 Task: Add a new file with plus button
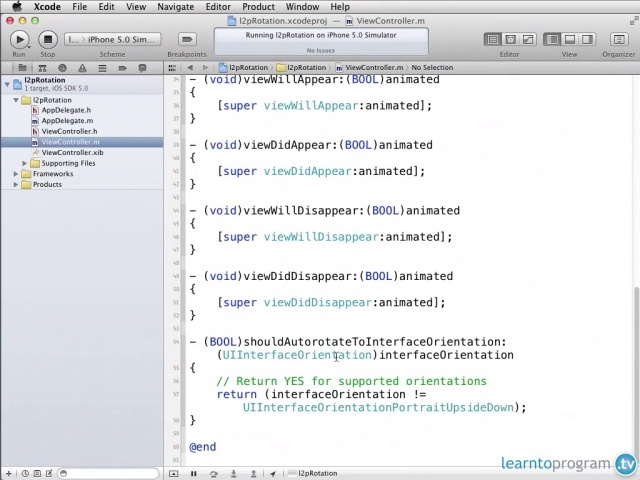point(9,473)
